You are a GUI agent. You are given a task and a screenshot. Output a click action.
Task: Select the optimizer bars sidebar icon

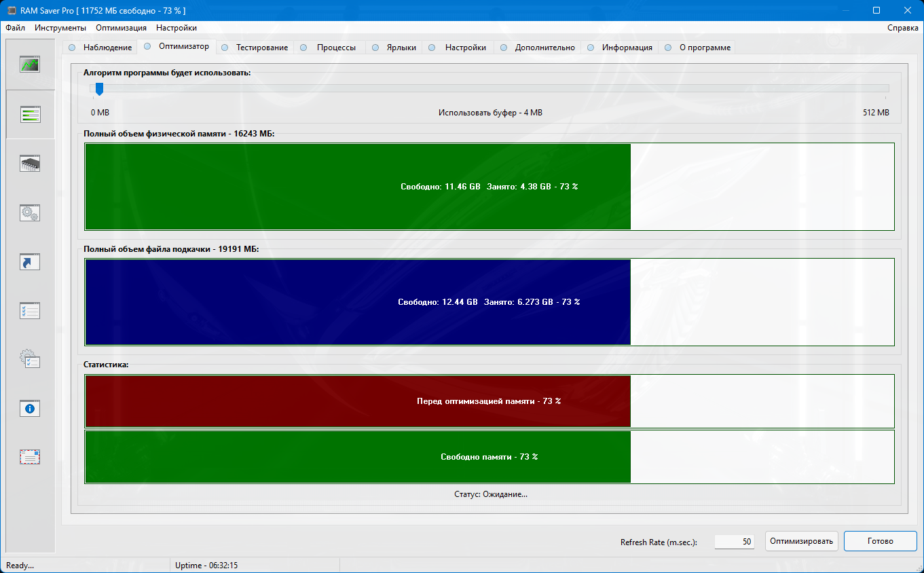pos(30,114)
